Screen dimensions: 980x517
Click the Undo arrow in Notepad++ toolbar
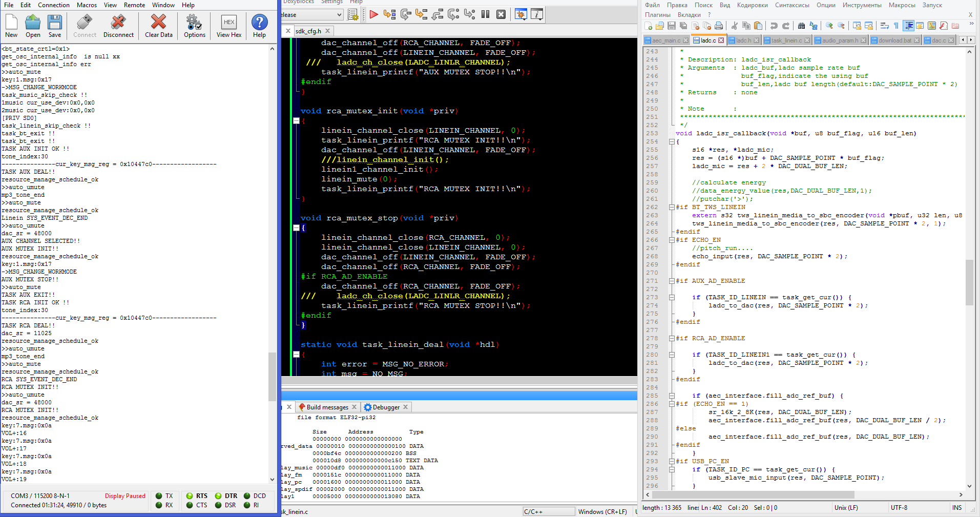pos(774,26)
